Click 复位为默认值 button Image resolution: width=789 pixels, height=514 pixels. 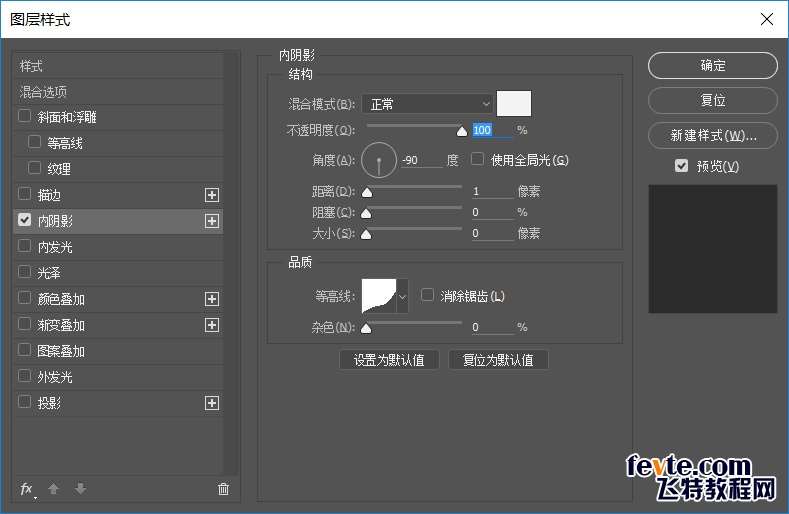pos(498,360)
